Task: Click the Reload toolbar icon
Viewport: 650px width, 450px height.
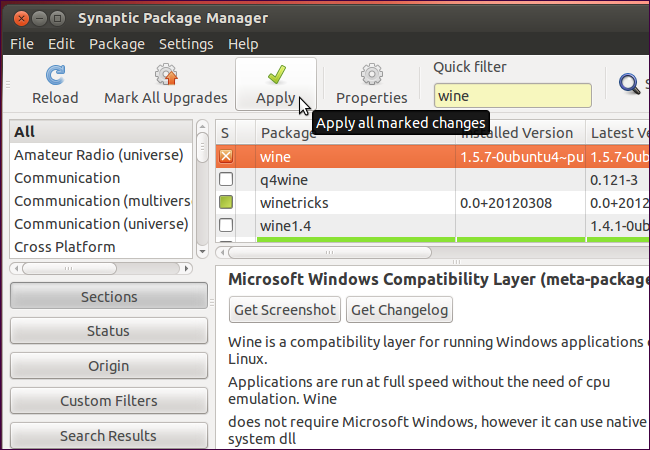Action: pyautogui.click(x=55, y=75)
